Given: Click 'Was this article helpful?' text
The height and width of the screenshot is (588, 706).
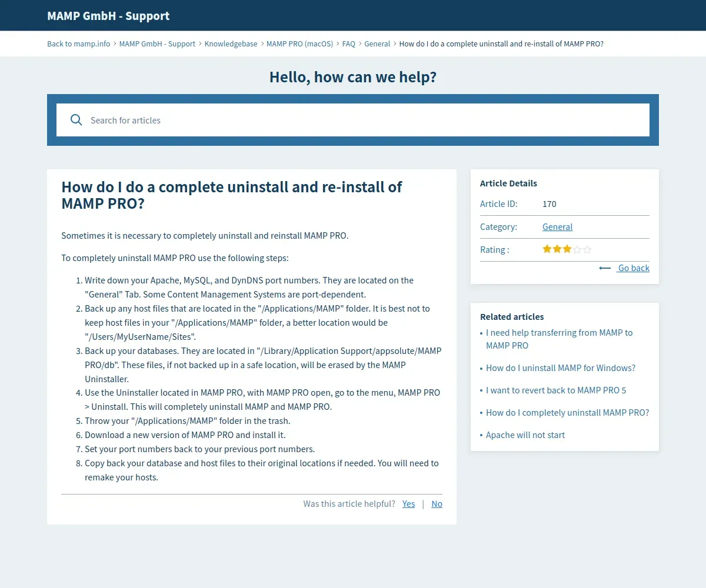Looking at the screenshot, I should click(349, 504).
